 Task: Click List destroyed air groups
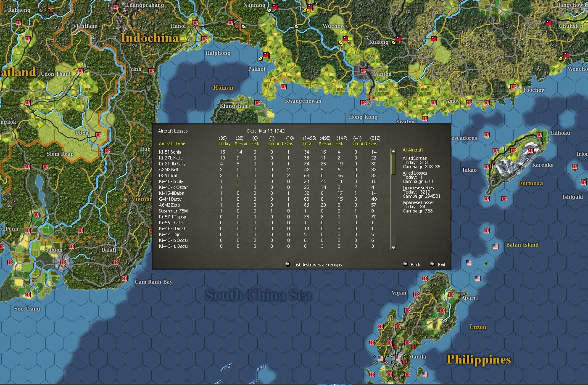point(317,265)
